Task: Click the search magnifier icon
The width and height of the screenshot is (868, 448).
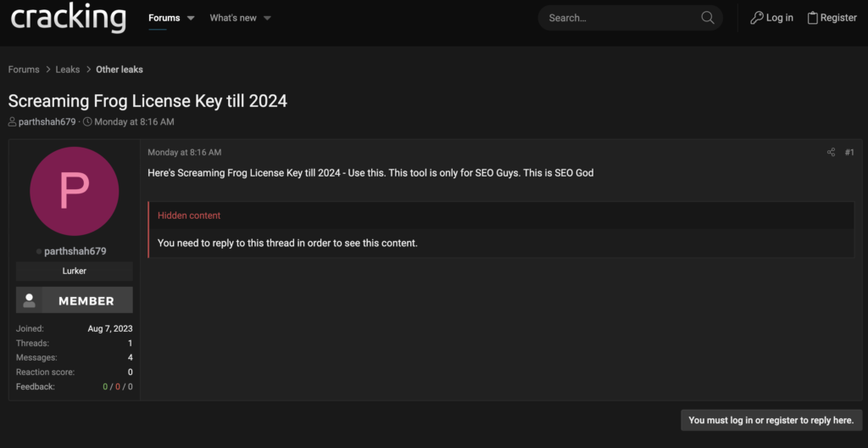Action: pos(708,18)
